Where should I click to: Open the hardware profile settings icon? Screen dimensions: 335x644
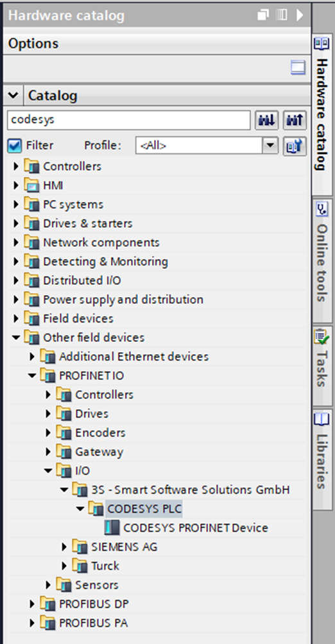[x=295, y=146]
